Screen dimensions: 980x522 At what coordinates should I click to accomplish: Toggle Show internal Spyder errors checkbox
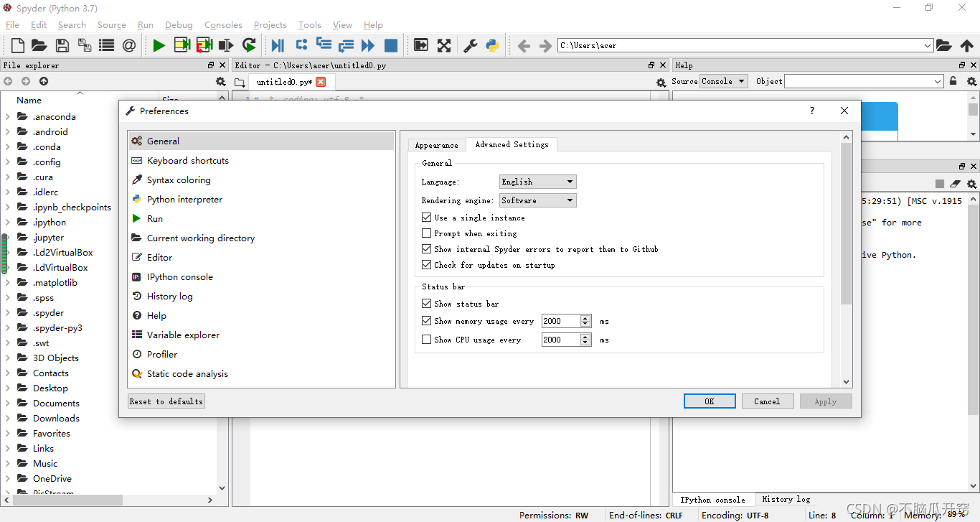tap(427, 249)
